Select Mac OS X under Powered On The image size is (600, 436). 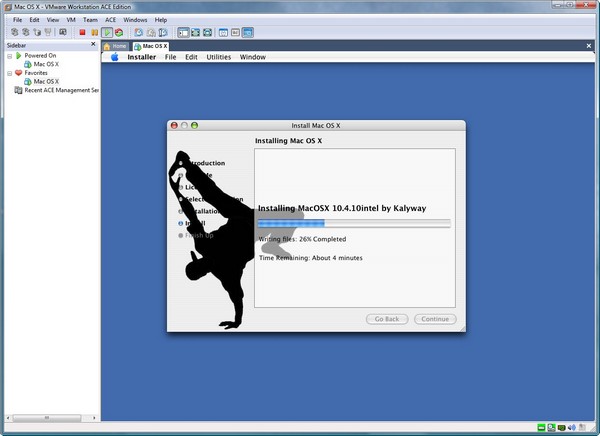pyautogui.click(x=42, y=64)
